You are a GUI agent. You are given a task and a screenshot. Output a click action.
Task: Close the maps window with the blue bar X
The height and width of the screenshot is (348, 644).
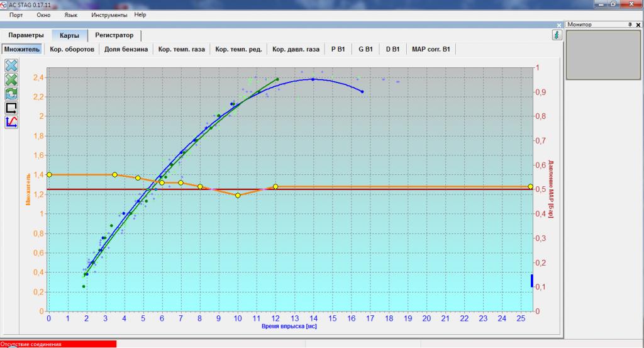[x=558, y=25]
